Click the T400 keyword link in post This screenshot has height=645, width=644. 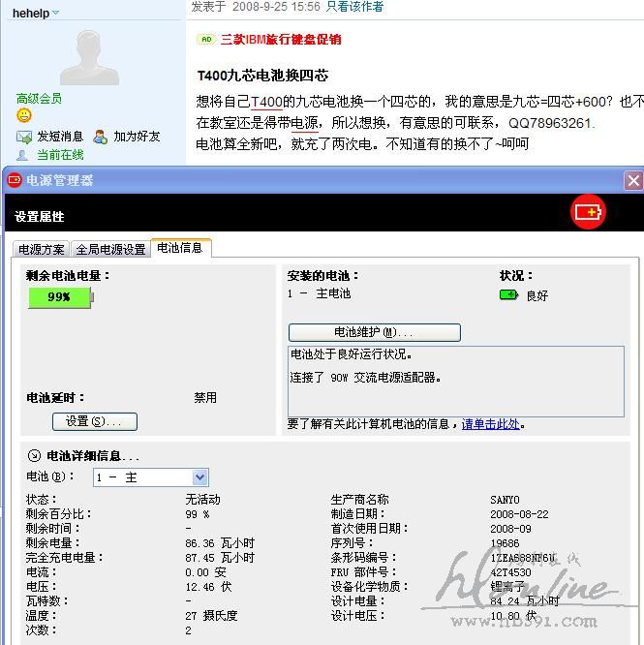266,101
